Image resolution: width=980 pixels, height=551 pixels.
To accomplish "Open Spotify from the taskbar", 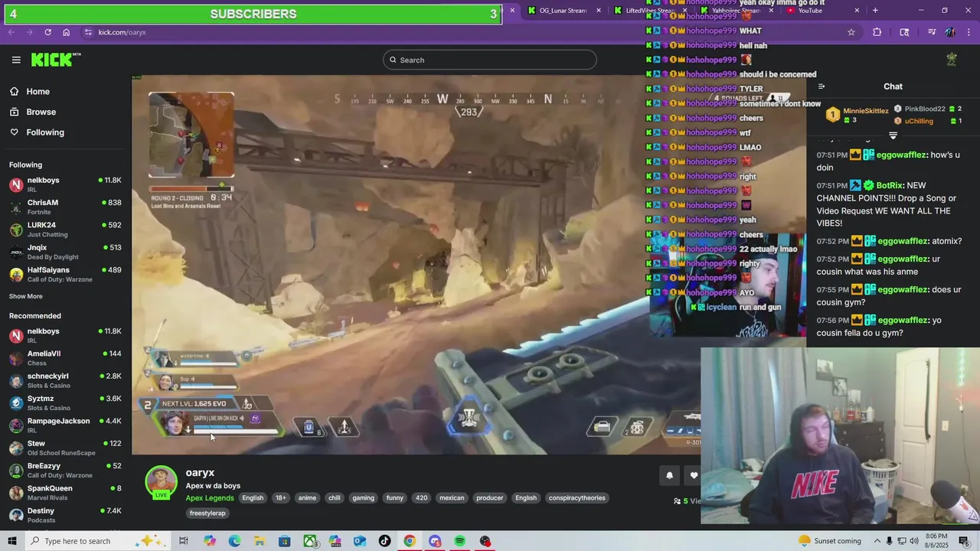I will pos(459,541).
